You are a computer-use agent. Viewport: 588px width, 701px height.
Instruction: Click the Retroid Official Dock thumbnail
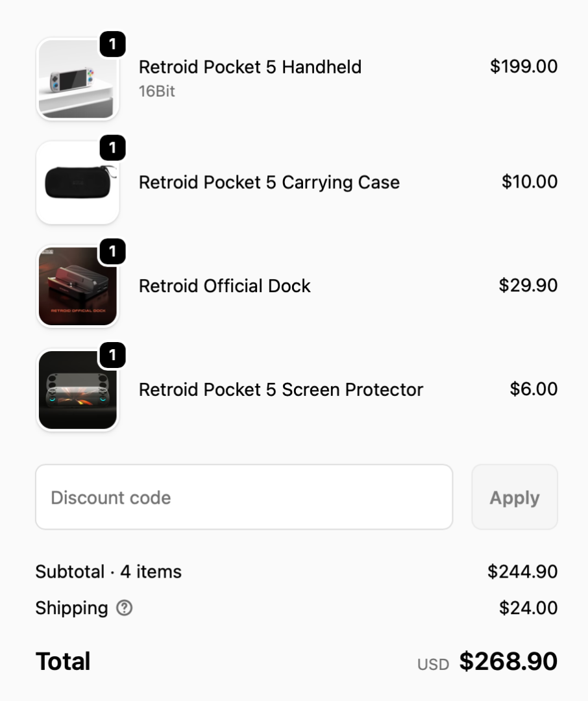[77, 287]
